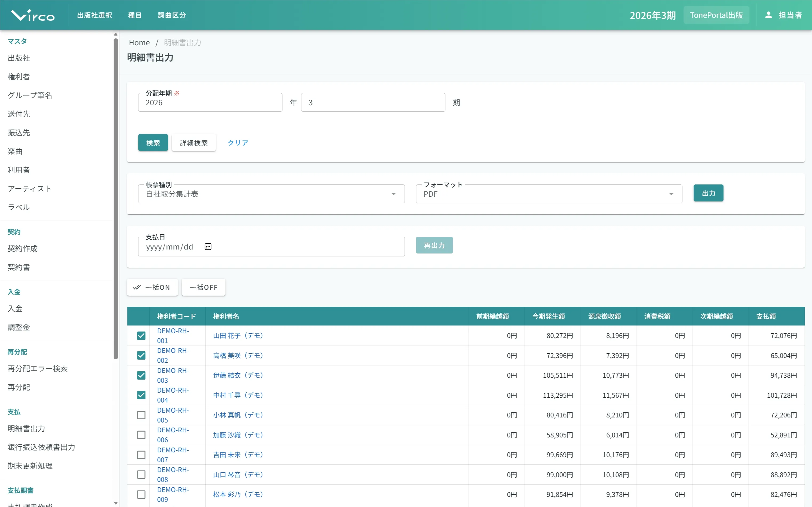Uncheck the 伊藤 結衣 row checkbox

point(141,375)
